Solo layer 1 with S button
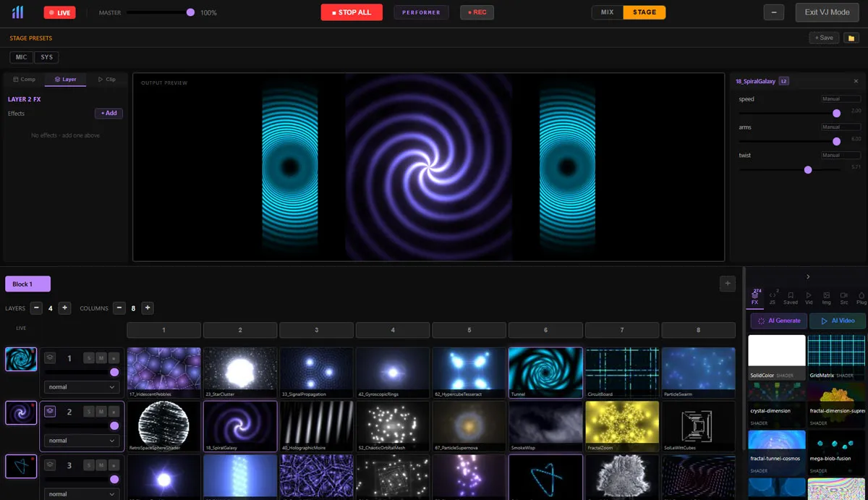This screenshot has width=868, height=500. pos(88,358)
